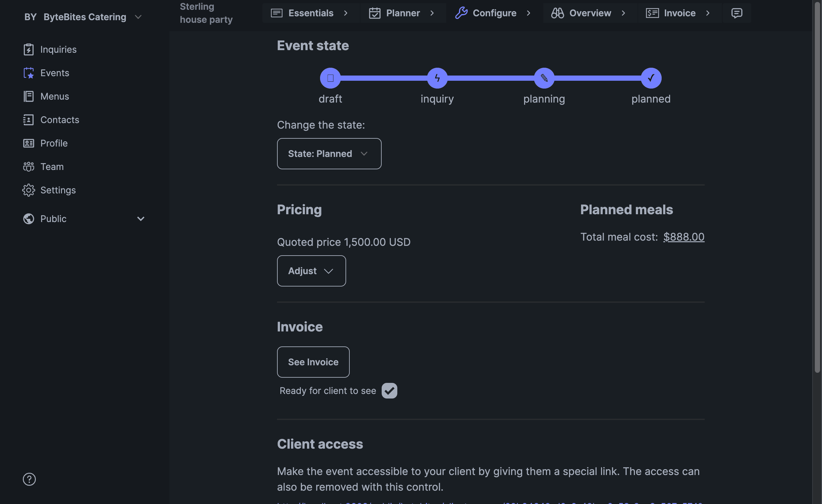Expand the State: Planned dropdown
Viewport: 822px width, 504px height.
(x=329, y=153)
